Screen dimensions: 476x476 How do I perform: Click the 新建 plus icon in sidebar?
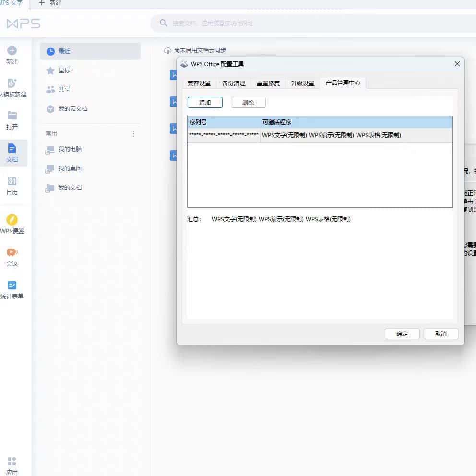pos(12,51)
